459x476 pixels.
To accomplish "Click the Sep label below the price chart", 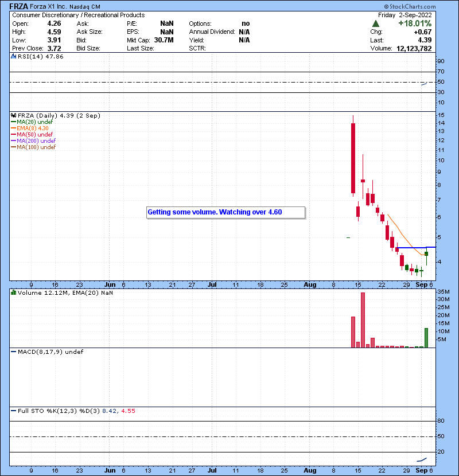I will click(x=421, y=285).
